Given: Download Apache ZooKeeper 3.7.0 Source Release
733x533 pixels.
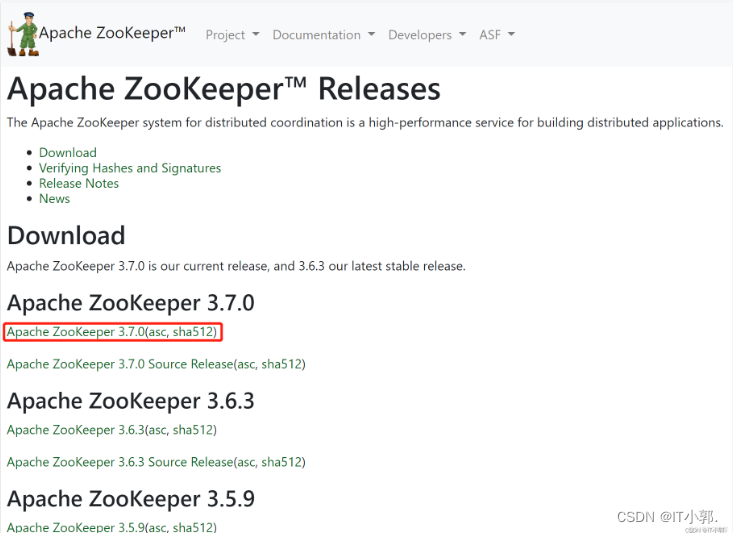Looking at the screenshot, I should pos(120,364).
